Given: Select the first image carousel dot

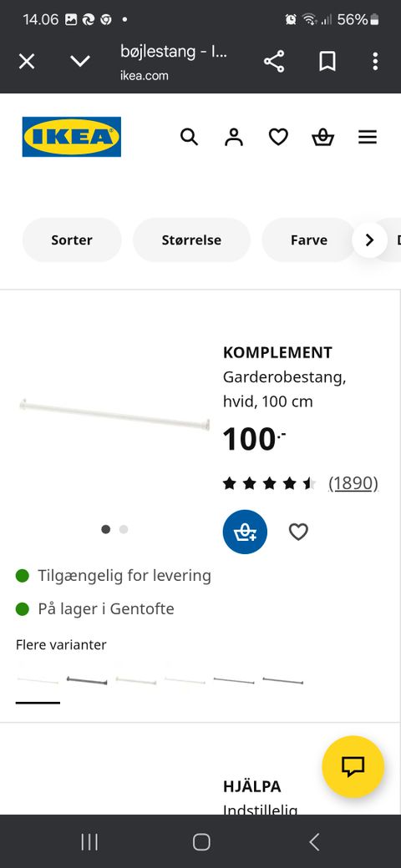Looking at the screenshot, I should coord(106,529).
